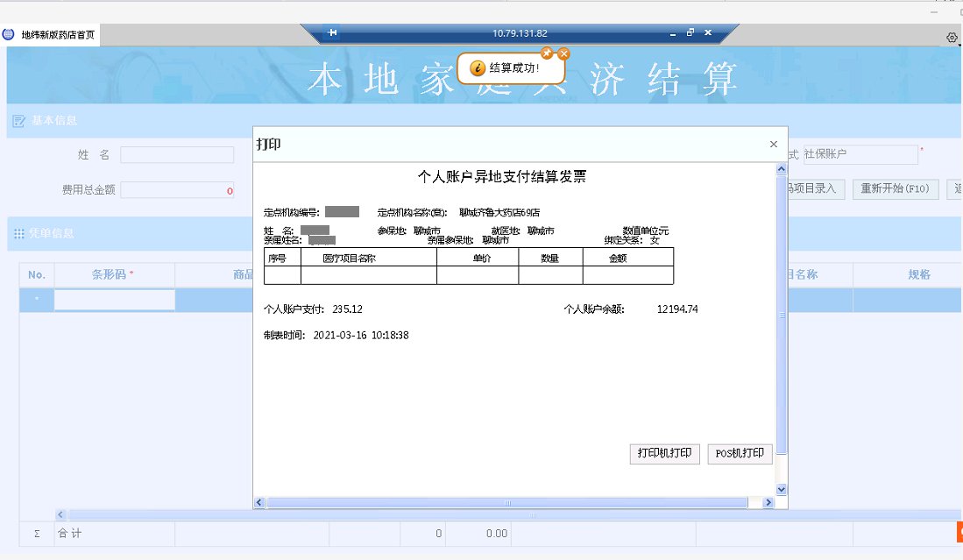Click the info icon in 结算成功 popup
Image resolution: width=963 pixels, height=560 pixels.
pos(477,68)
